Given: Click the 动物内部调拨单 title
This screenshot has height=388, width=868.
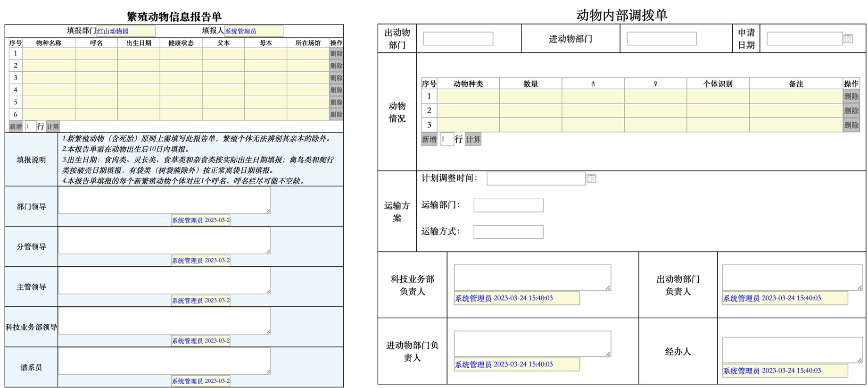Looking at the screenshot, I should point(621,15).
